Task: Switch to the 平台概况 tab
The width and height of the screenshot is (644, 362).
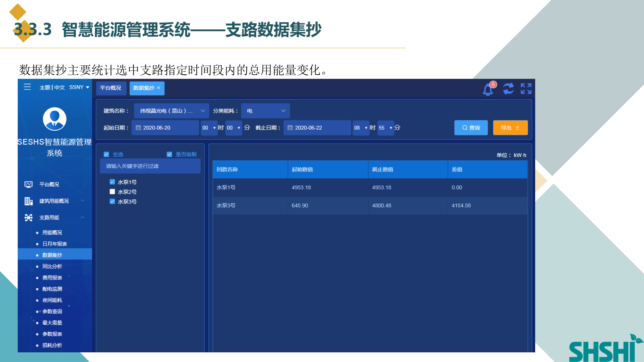Action: click(111, 88)
